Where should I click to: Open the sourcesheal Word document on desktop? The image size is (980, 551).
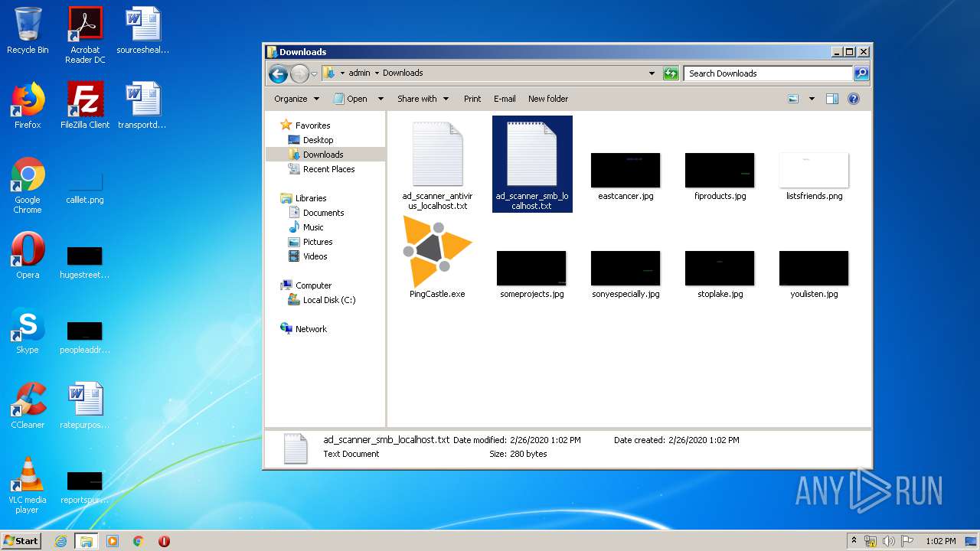tap(142, 31)
